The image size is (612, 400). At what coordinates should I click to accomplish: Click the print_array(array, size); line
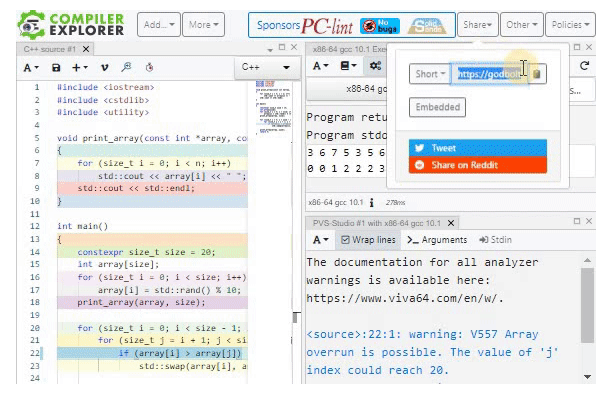141,302
